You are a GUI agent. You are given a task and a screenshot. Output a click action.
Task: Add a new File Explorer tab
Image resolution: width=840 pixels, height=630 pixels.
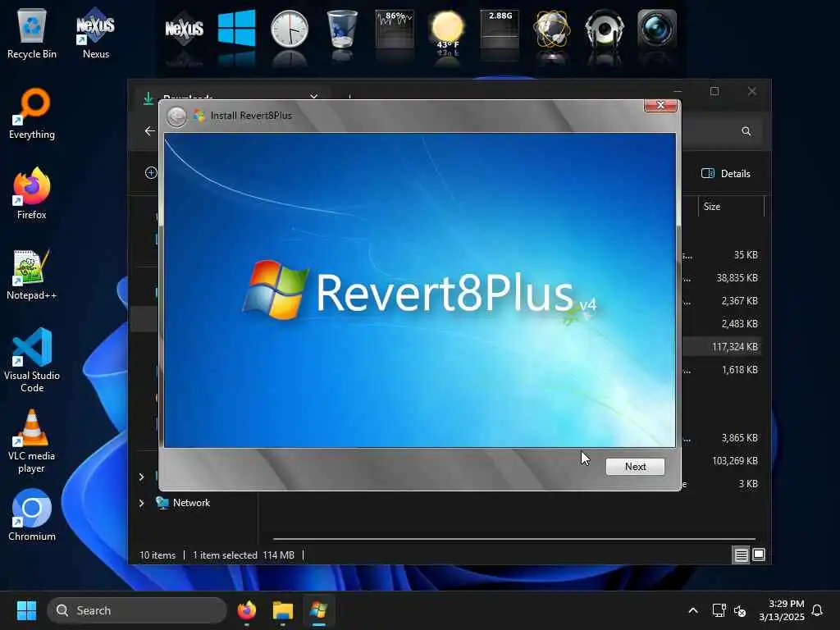tap(349, 97)
